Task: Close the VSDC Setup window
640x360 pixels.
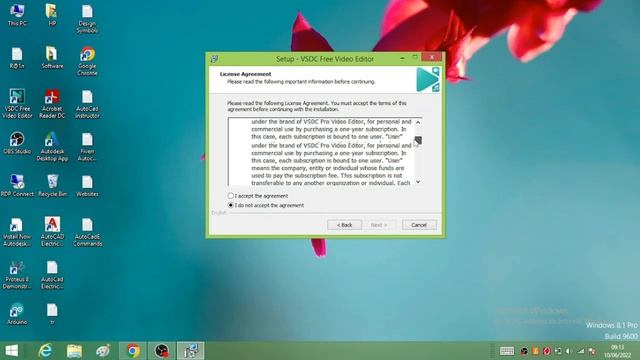Action: coord(431,57)
